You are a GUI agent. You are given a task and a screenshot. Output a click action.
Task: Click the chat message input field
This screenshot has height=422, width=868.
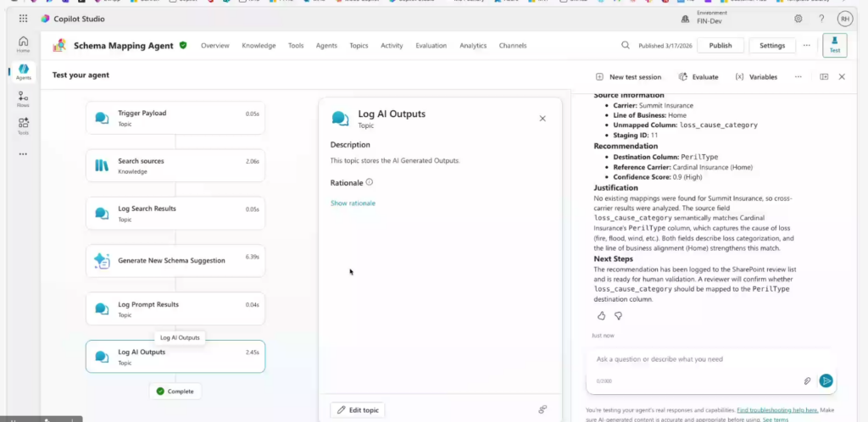695,359
